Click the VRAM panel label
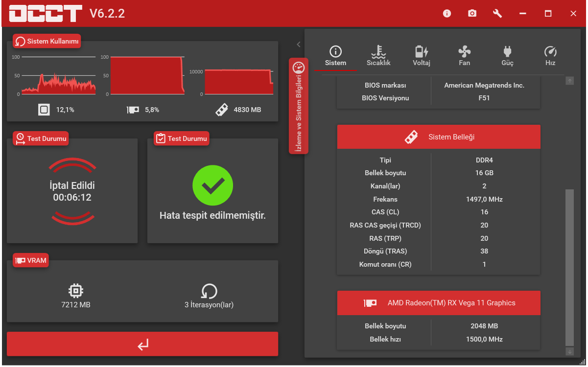This screenshot has height=367, width=588. coord(31,261)
